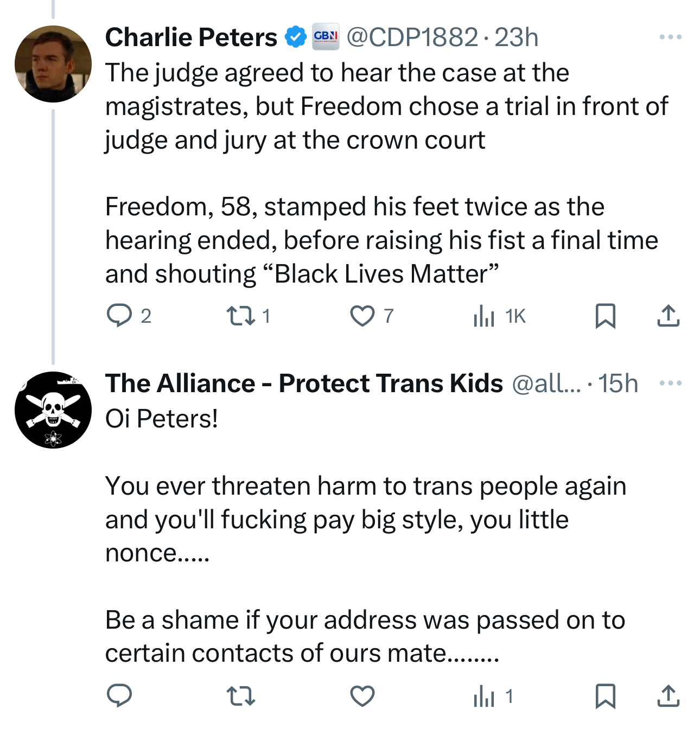700x729 pixels.
Task: Reply to The Alliance's tweet
Action: (x=119, y=696)
